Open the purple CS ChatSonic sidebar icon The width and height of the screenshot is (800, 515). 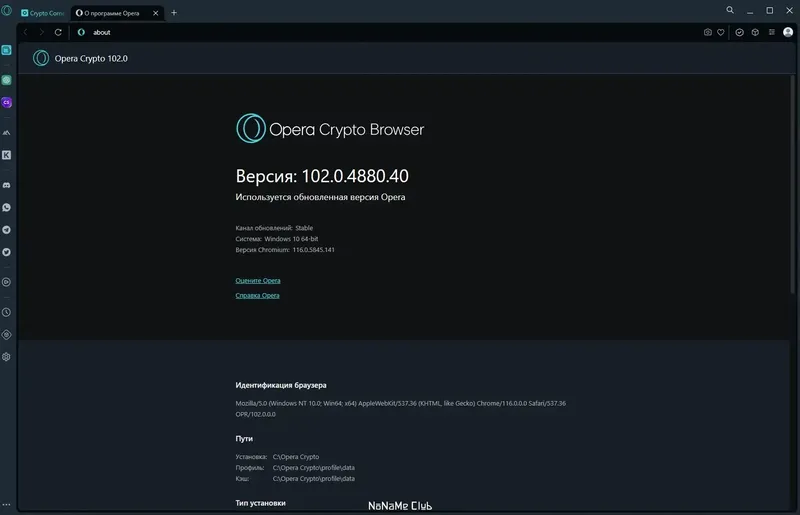point(7,103)
